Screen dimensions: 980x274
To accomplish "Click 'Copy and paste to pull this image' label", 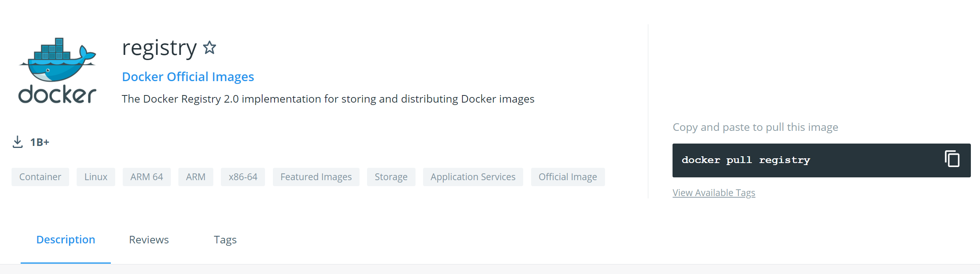I will (x=756, y=127).
